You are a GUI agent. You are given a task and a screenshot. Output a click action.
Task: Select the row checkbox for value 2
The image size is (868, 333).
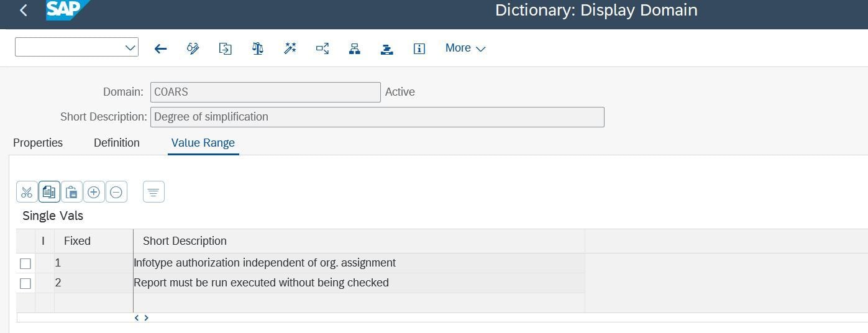pos(25,283)
